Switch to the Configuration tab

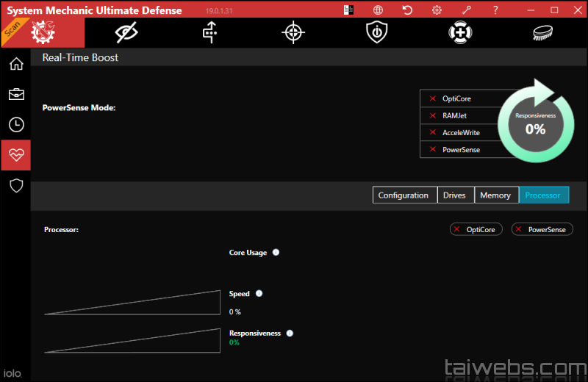click(x=403, y=195)
